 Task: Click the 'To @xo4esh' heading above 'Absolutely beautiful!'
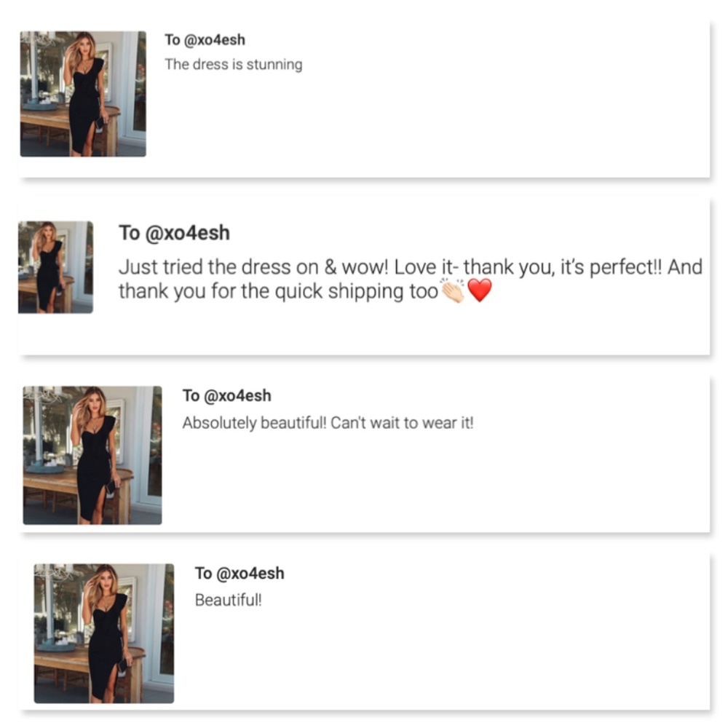[226, 396]
